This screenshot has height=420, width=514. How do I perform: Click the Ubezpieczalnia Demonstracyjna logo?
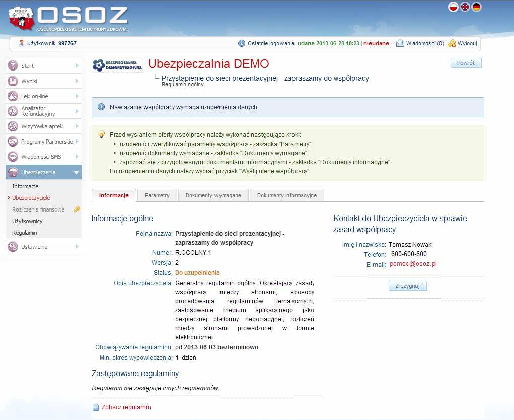pos(117,65)
